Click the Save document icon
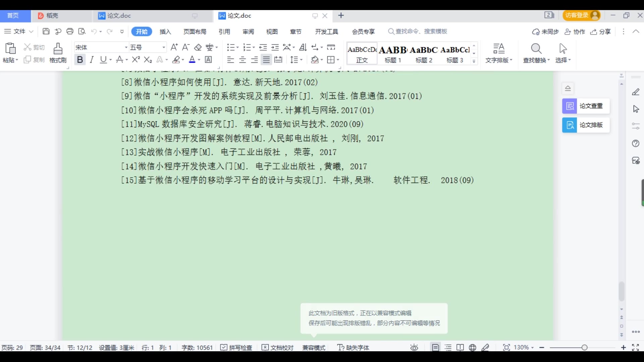This screenshot has height=362, width=644. coord(46,32)
